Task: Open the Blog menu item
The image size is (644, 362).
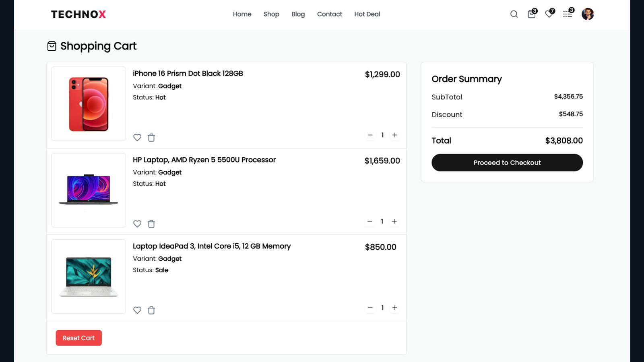Action: (298, 14)
